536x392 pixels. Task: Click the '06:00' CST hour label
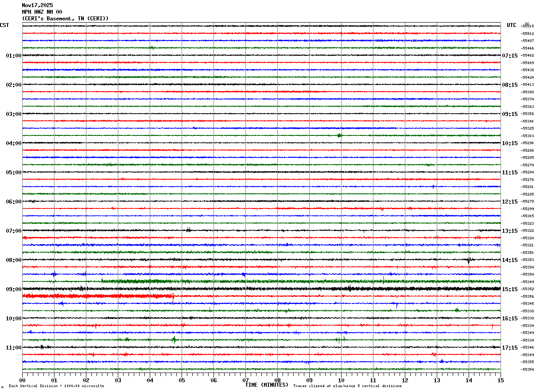click(x=14, y=202)
